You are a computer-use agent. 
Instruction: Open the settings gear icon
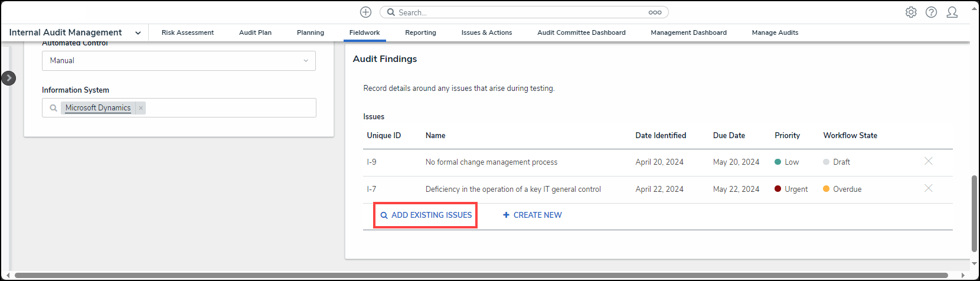[x=911, y=12]
